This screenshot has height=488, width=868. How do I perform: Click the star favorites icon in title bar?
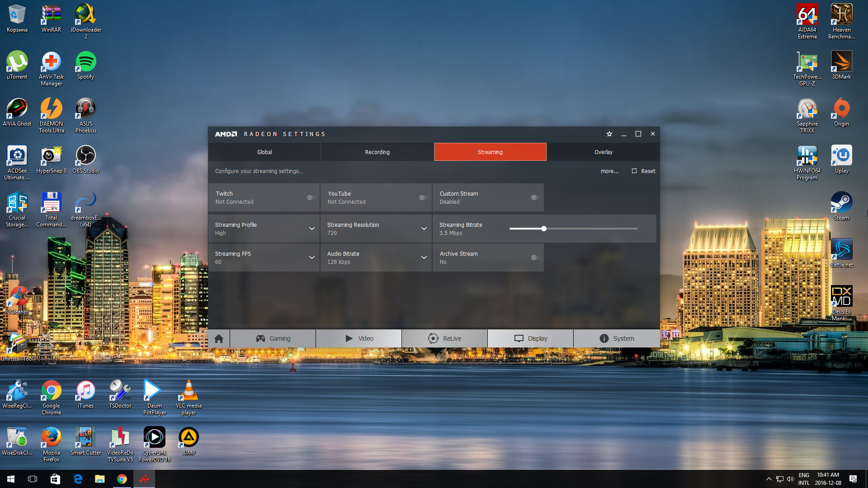[x=609, y=134]
